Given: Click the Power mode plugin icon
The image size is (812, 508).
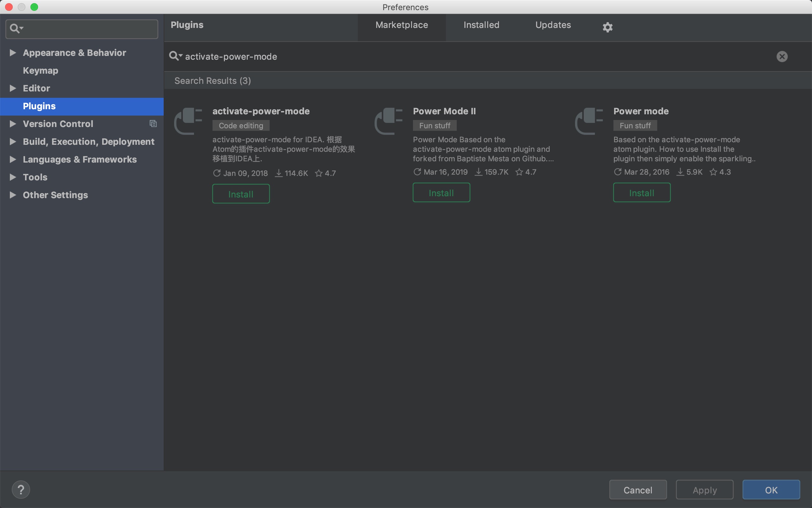Looking at the screenshot, I should [x=589, y=121].
